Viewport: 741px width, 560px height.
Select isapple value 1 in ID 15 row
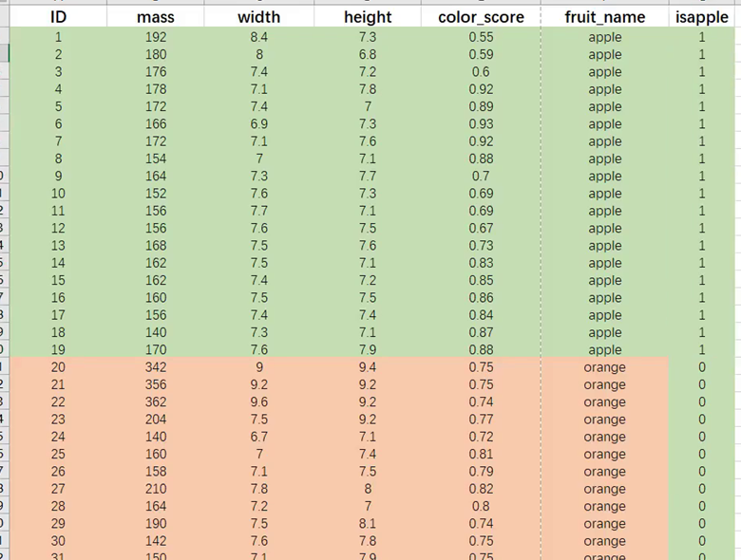702,280
